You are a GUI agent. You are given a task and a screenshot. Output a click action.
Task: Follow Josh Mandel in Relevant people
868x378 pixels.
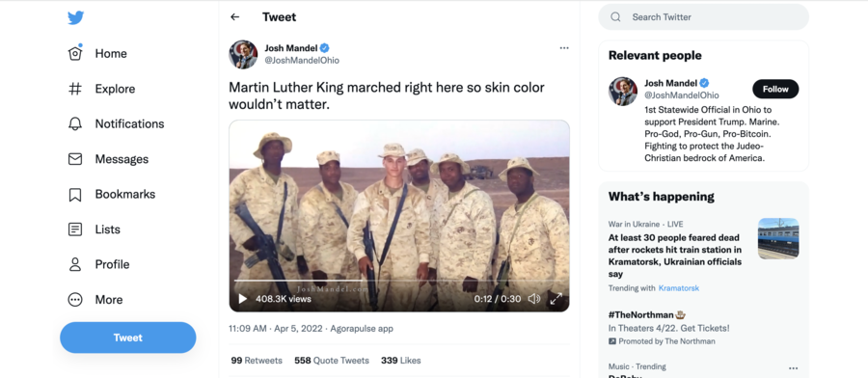pyautogui.click(x=775, y=89)
